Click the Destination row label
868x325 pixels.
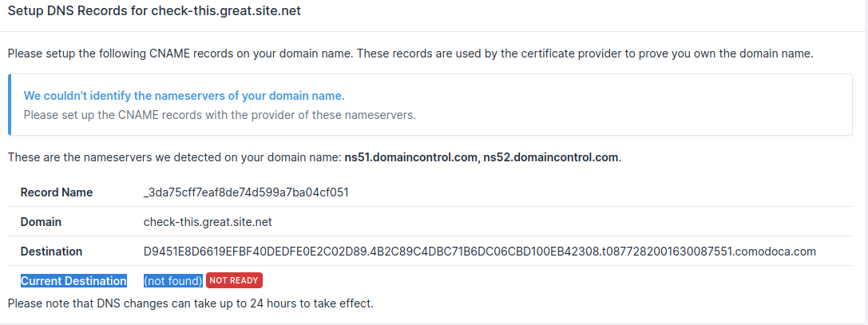[51, 252]
